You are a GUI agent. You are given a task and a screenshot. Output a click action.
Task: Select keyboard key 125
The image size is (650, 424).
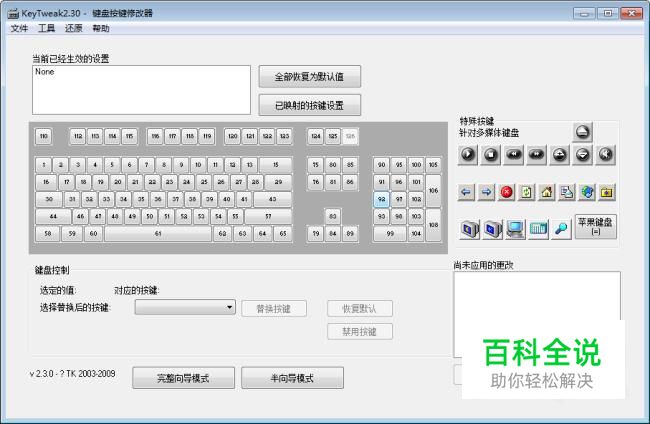coord(333,136)
